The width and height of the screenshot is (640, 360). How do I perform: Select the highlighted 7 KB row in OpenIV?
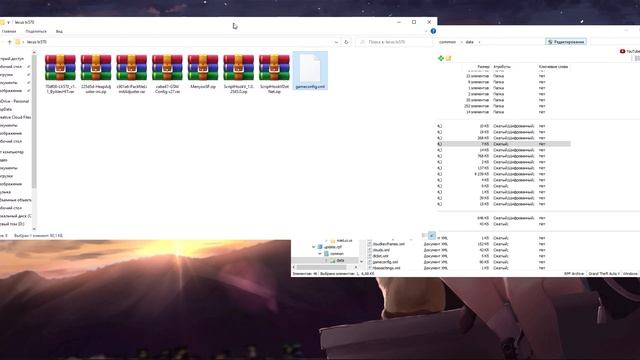point(504,144)
